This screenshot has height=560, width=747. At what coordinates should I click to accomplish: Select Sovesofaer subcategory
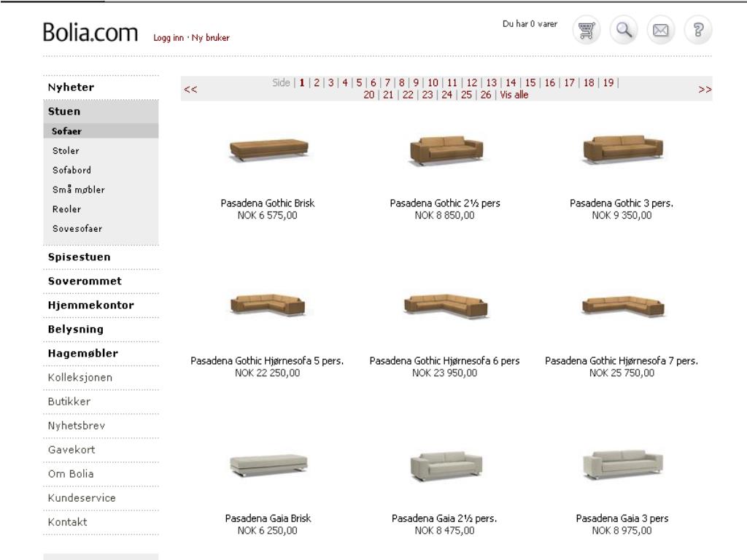click(x=77, y=228)
